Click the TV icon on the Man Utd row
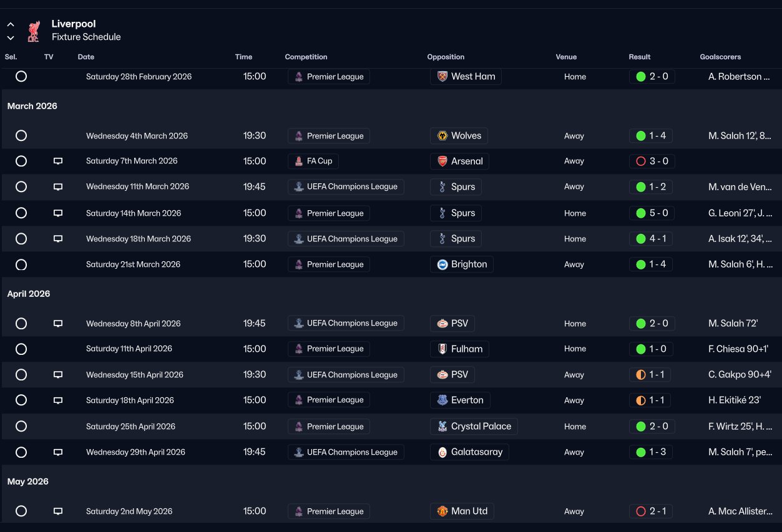 [x=58, y=511]
